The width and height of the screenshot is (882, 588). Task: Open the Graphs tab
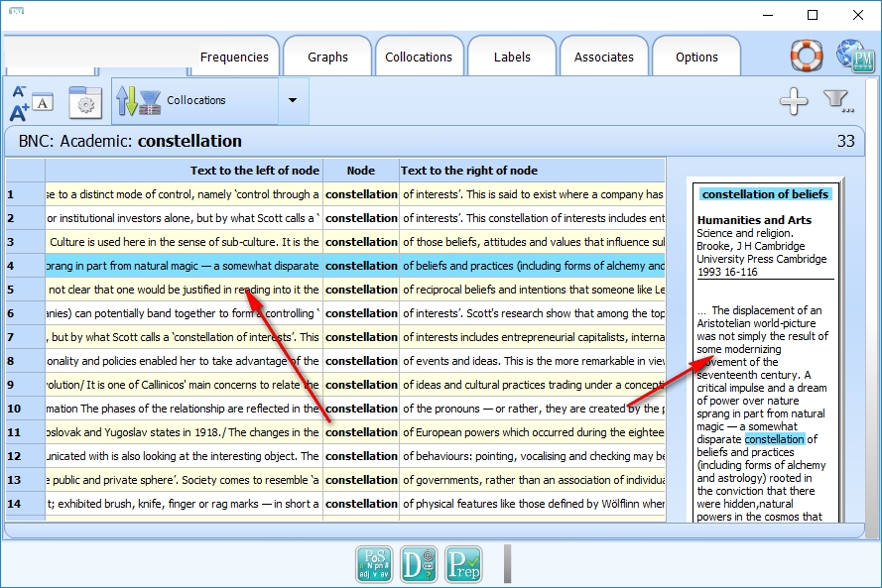[x=327, y=58]
